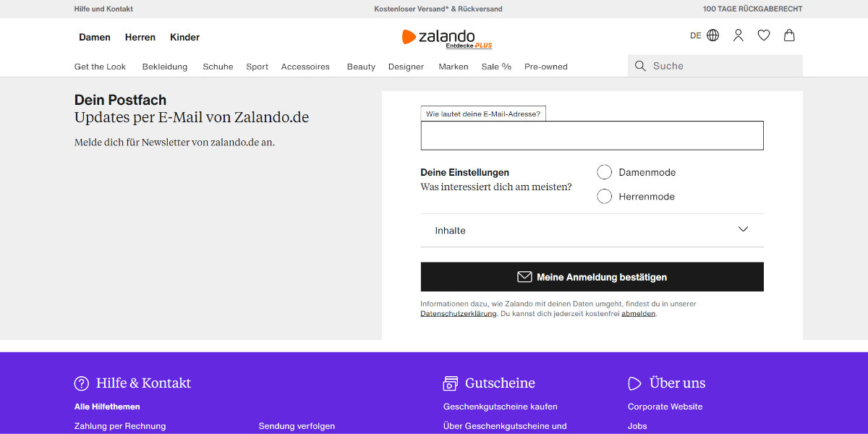Click the Gutscheine gift card icon
Viewport: 868px width, 434px height.
point(451,383)
